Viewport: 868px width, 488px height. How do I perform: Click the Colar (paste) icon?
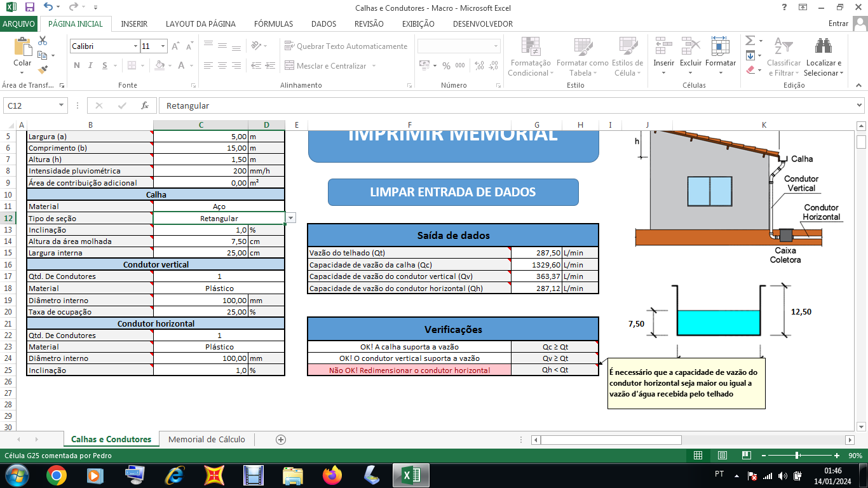(x=22, y=48)
